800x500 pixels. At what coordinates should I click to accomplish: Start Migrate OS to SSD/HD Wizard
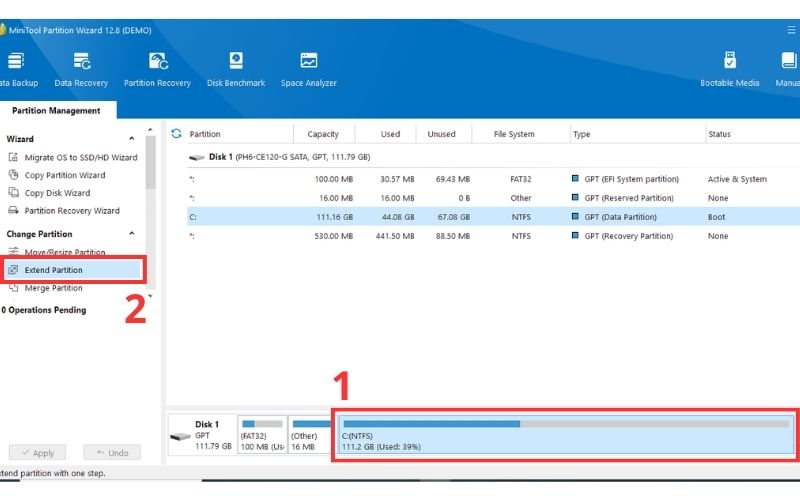point(81,157)
